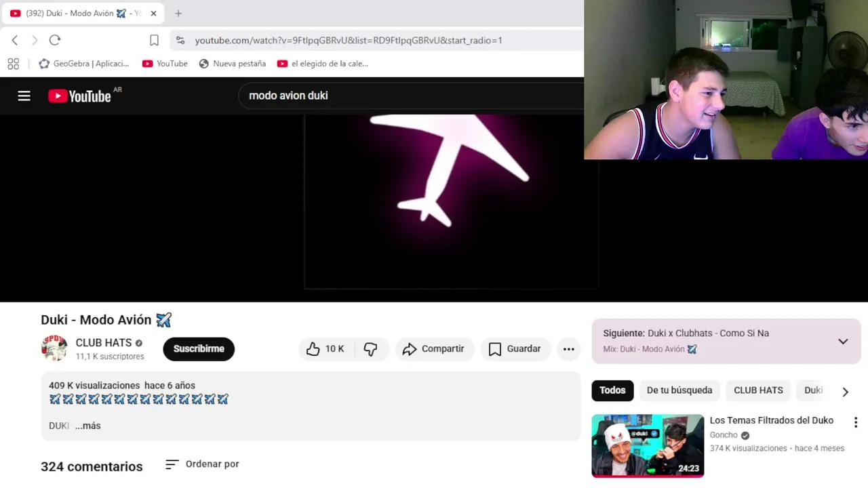Select the De tu búsqueda chip

pos(679,390)
